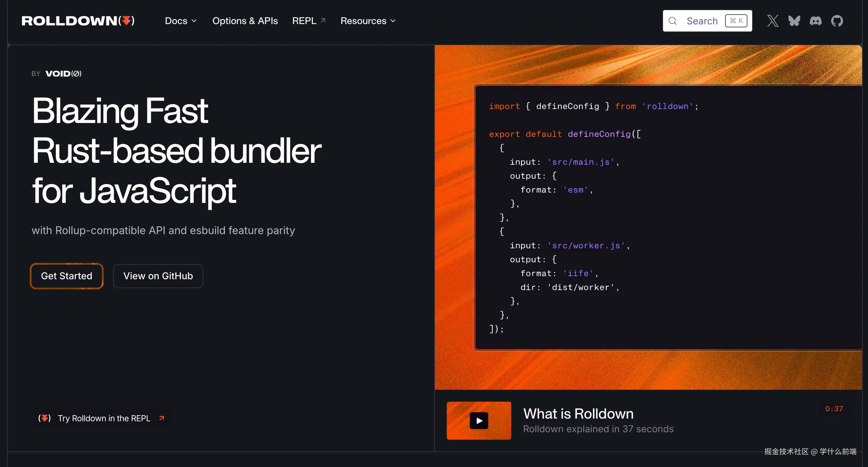Open the Bluesky butterfly icon link

coord(794,21)
